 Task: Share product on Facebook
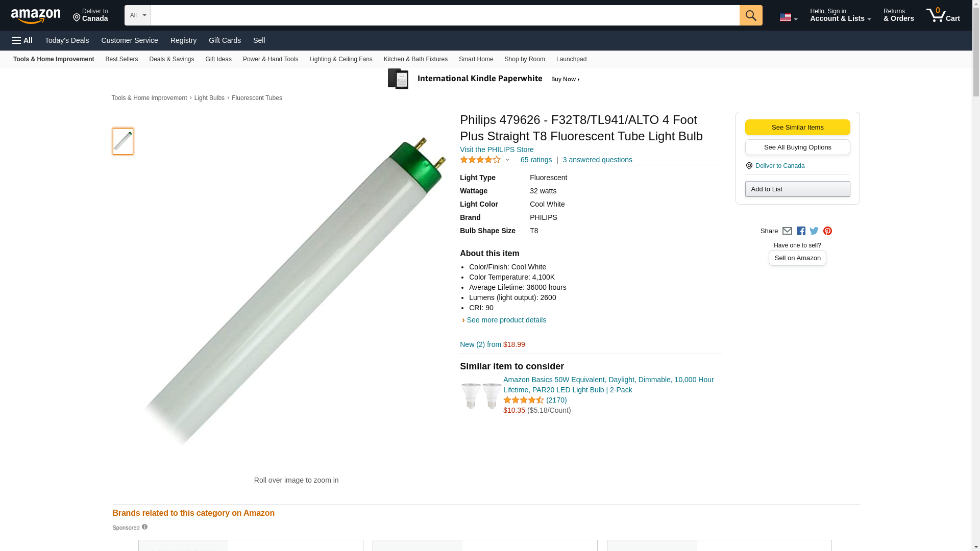coord(801,231)
